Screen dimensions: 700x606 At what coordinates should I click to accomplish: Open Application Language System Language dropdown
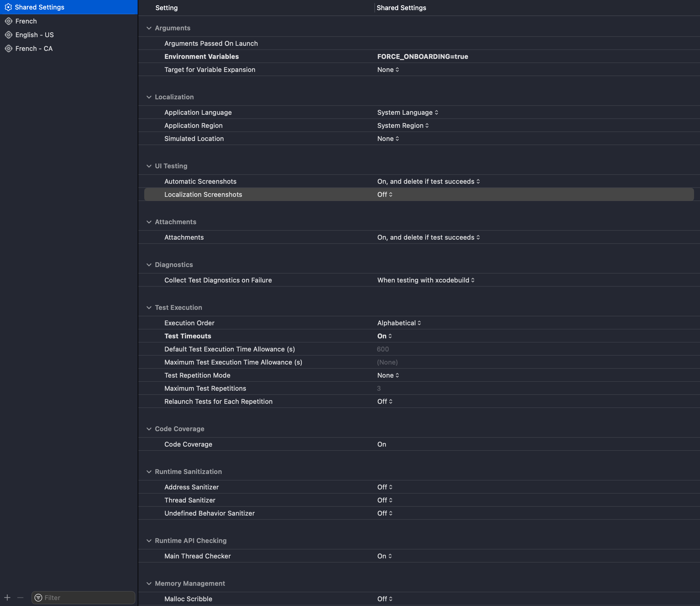pos(407,112)
